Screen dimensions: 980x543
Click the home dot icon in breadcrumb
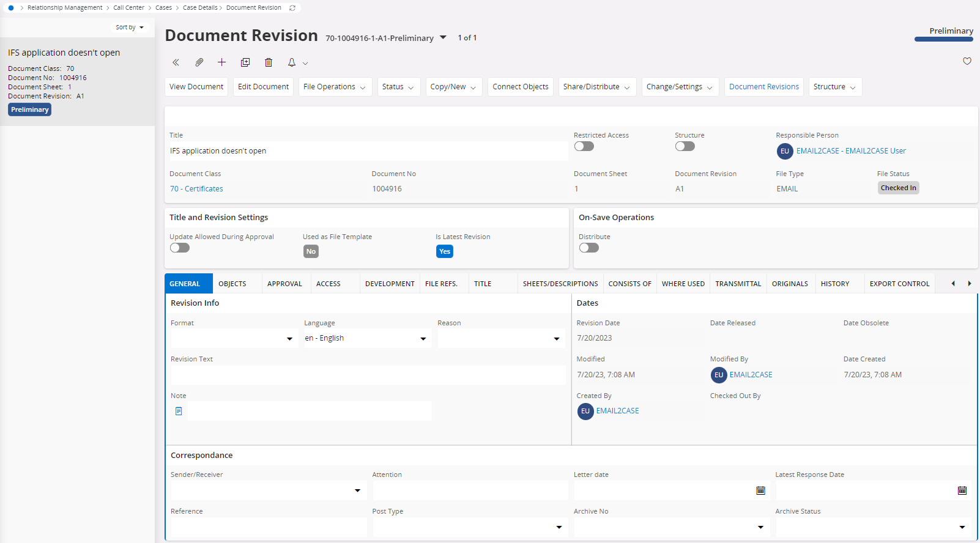pyautogui.click(x=11, y=8)
